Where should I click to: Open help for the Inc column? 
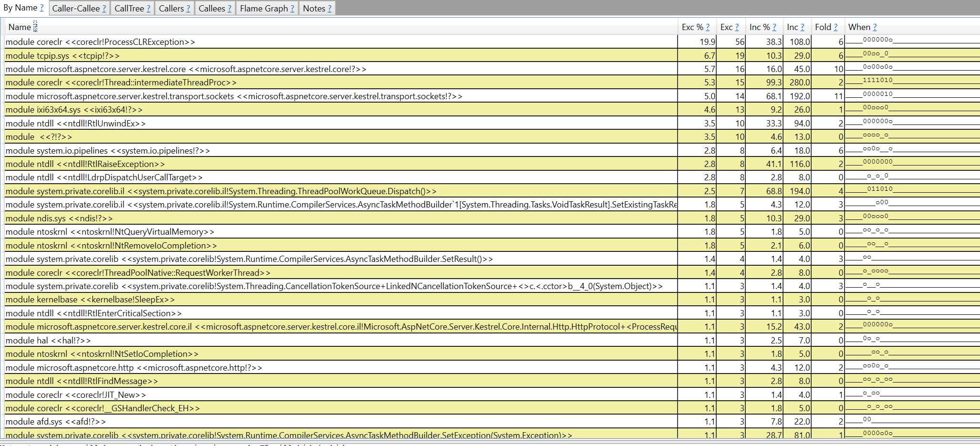[802, 27]
